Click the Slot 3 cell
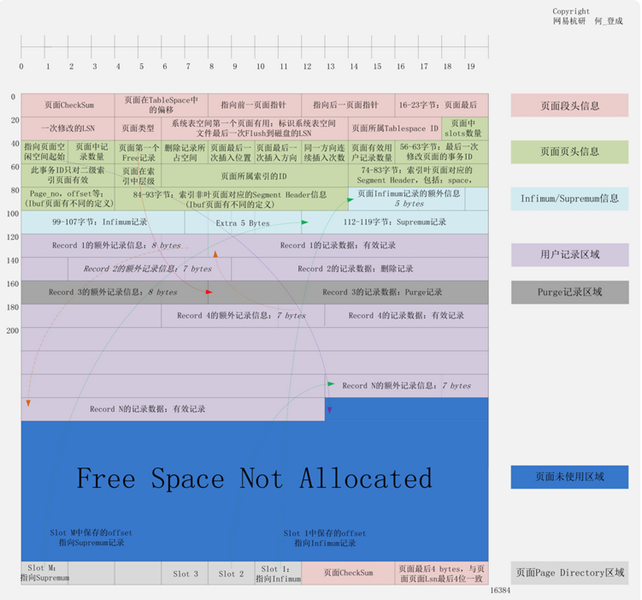The image size is (642, 600). point(185,573)
